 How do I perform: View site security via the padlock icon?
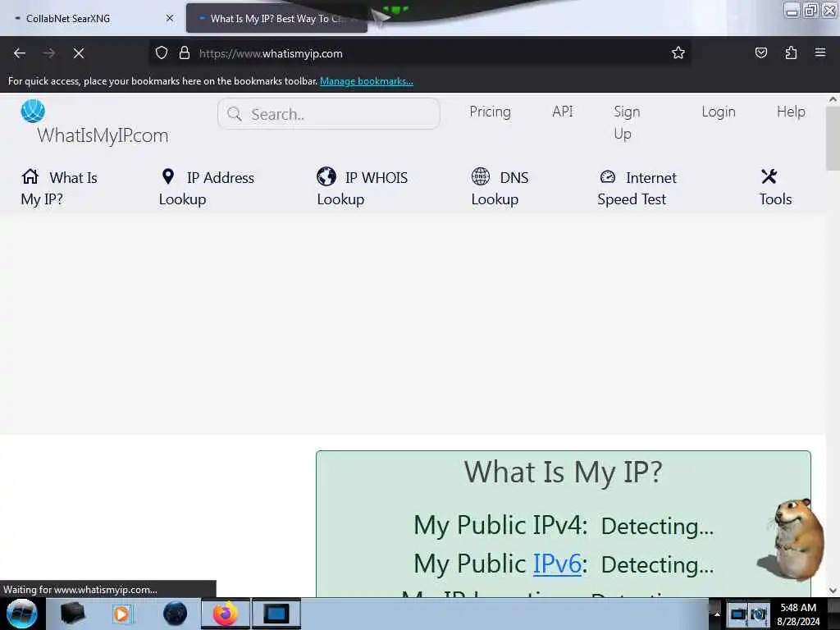point(185,53)
